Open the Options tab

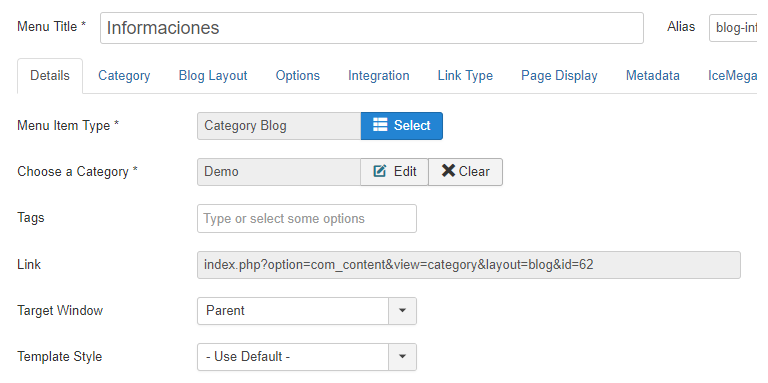(x=298, y=76)
